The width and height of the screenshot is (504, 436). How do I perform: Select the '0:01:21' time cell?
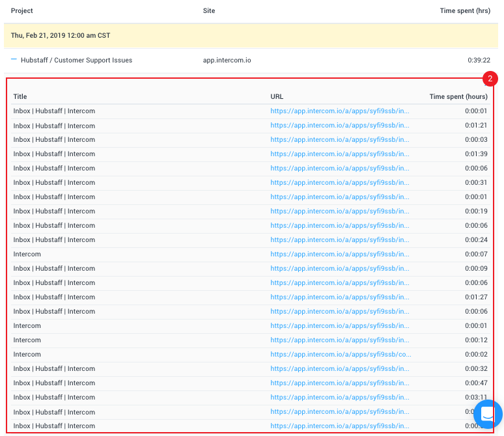click(476, 126)
